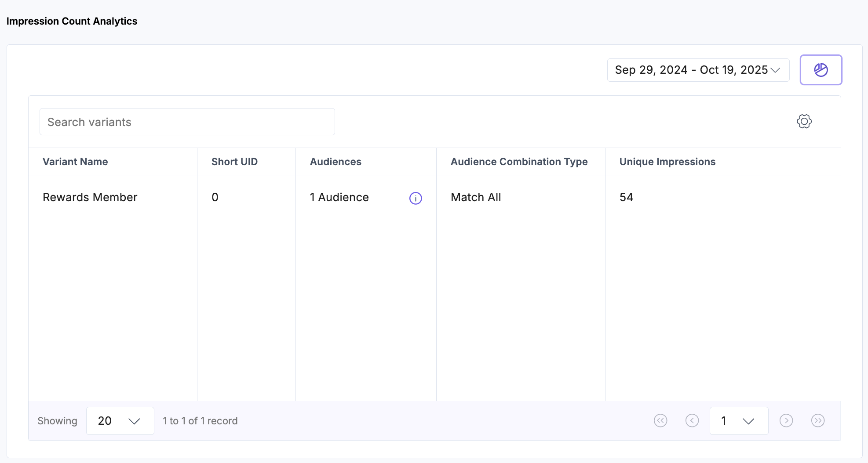Screen dimensions: 868x463
Task: Open the table settings gear icon
Action: tap(804, 122)
